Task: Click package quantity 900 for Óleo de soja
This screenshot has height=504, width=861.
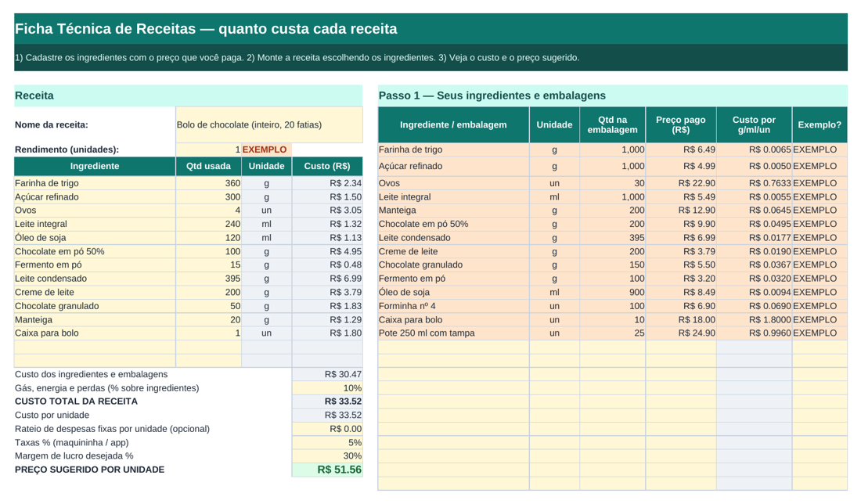Action: tap(612, 292)
